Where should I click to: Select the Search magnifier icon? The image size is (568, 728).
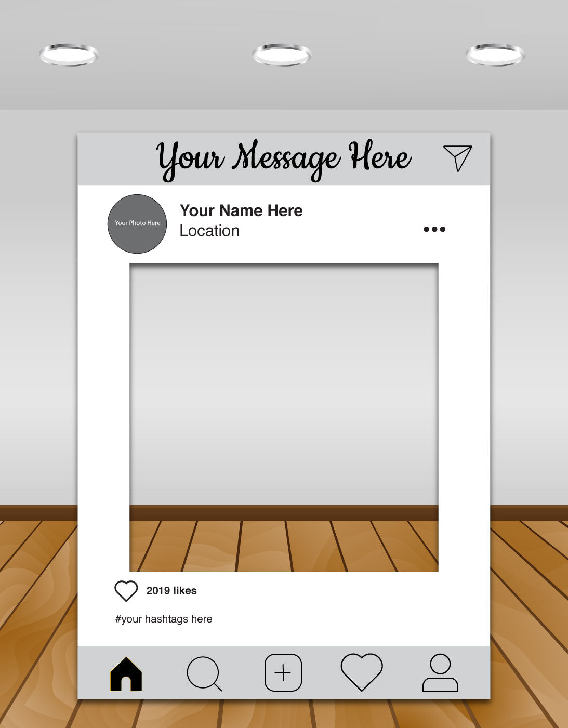(205, 672)
